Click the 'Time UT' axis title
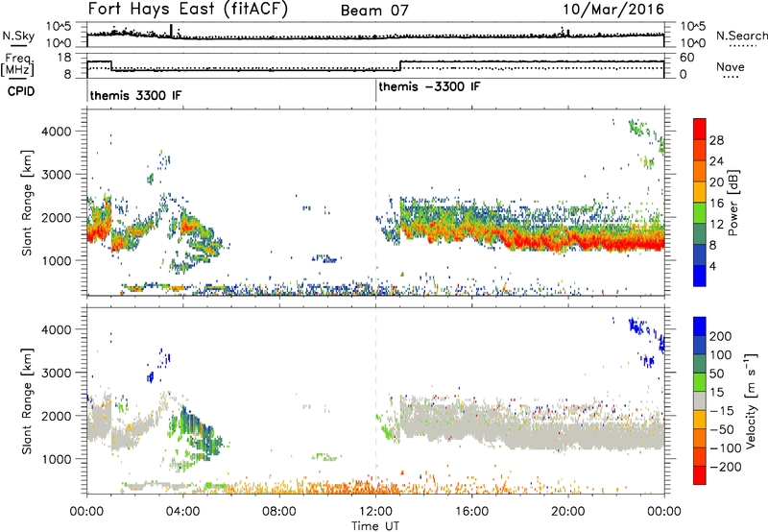 tap(375, 525)
